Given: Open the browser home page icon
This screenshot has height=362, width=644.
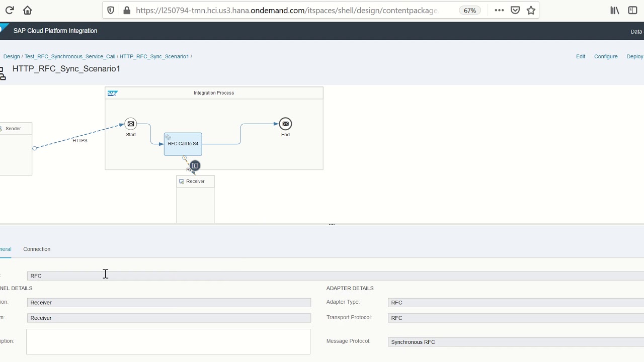Looking at the screenshot, I should pos(28,10).
